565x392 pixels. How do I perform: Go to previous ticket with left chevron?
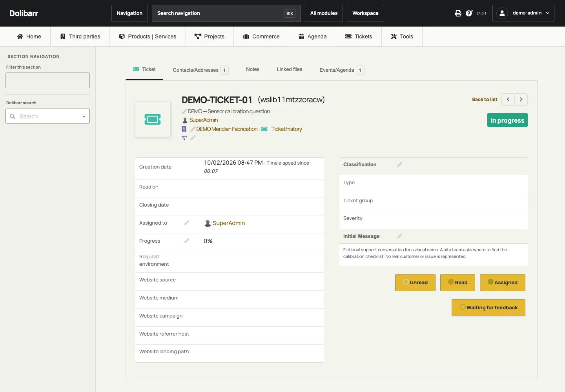[508, 100]
